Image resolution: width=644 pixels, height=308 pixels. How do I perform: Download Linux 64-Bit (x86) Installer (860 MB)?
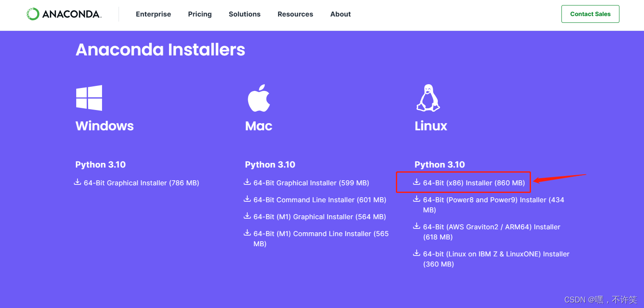point(474,183)
